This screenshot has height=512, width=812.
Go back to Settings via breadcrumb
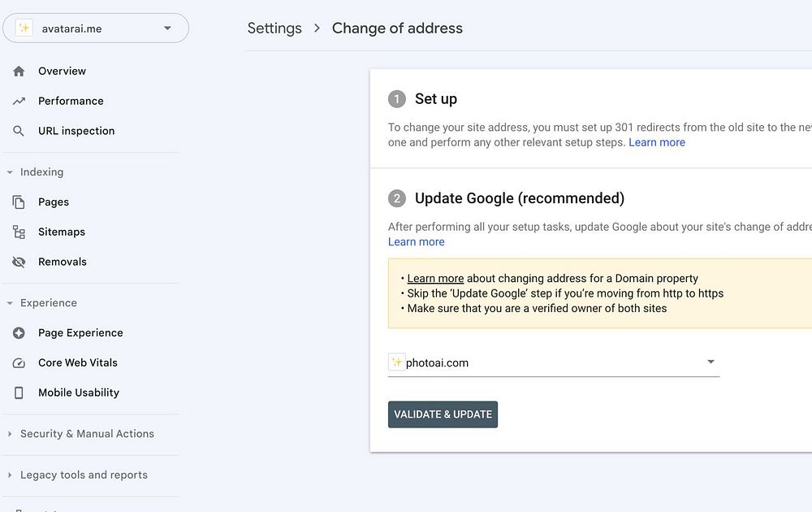274,28
